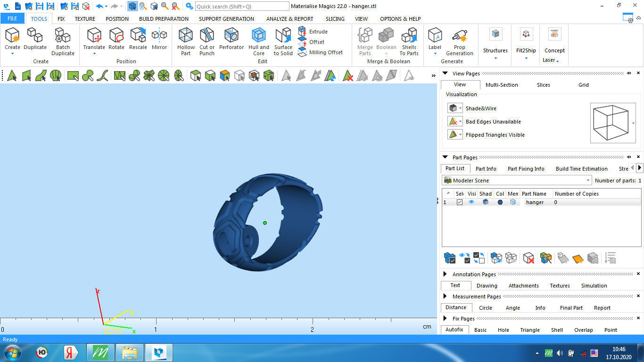Viewport: 644px width, 362px height.
Task: Close the Annotation Pages panel
Action: pos(638,274)
